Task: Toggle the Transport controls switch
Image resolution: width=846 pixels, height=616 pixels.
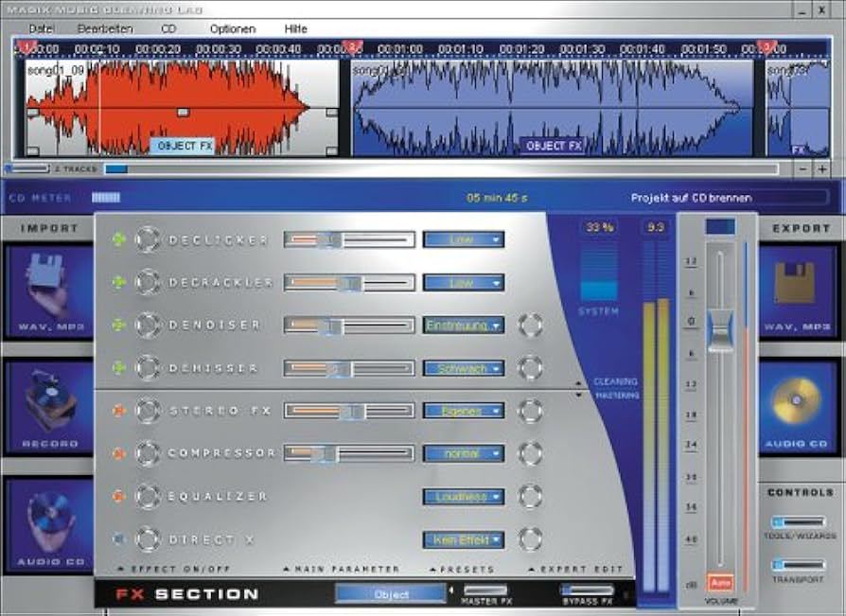Action: (799, 565)
